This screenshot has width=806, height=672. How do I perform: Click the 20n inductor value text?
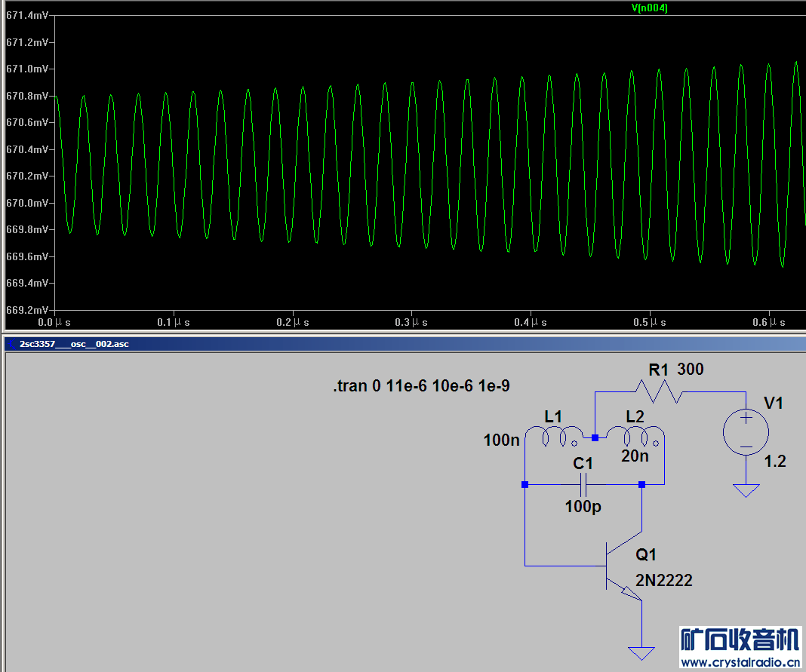click(635, 456)
